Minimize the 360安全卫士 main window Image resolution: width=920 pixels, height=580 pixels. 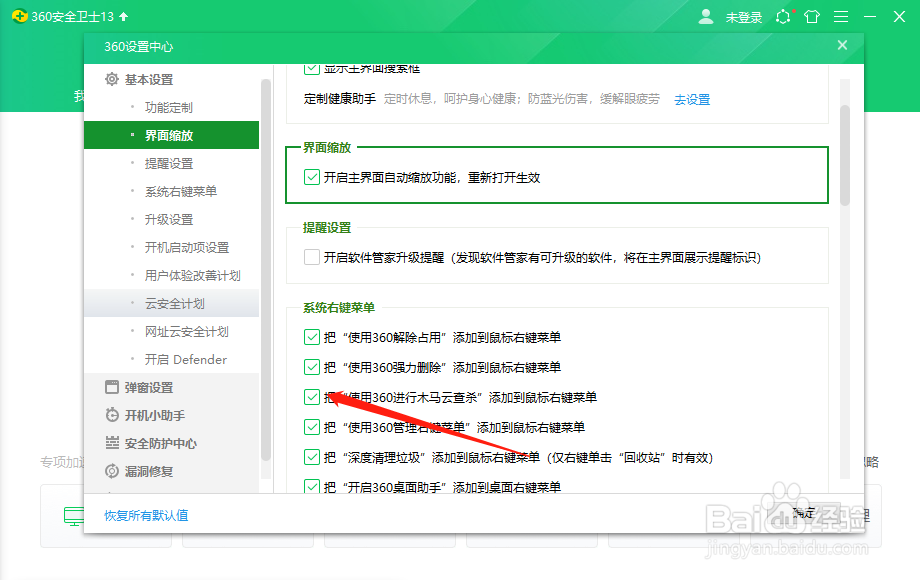click(x=870, y=16)
